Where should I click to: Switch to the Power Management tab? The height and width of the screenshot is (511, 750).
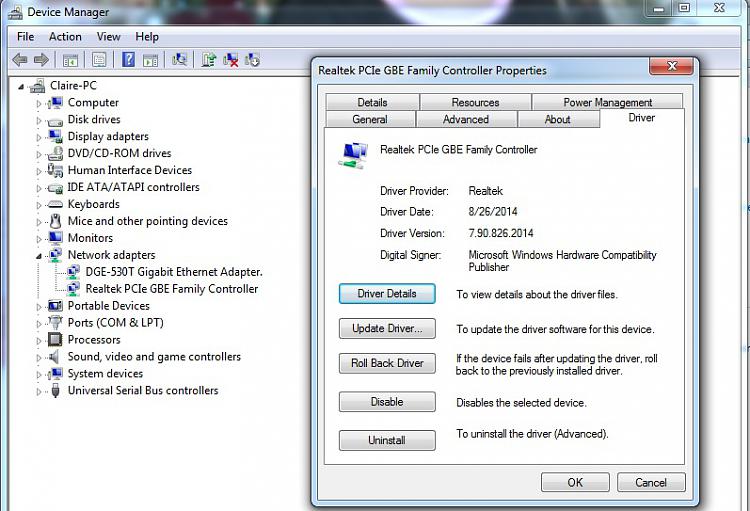point(607,102)
